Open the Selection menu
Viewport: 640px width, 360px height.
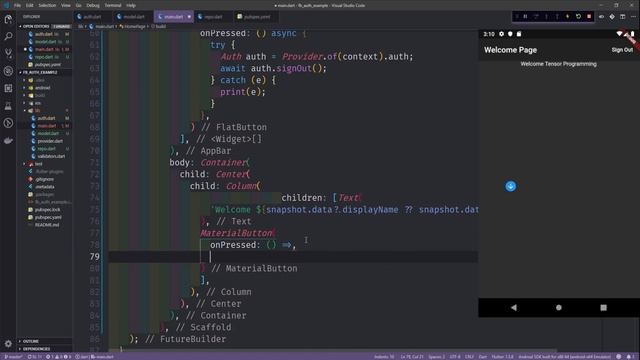coord(47,5)
